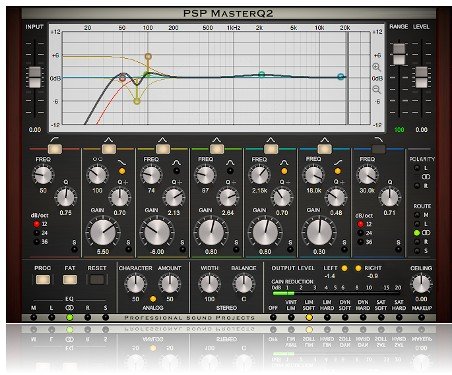Invert polarity of the R channel
This screenshot has width=452, height=375.
pos(417,186)
